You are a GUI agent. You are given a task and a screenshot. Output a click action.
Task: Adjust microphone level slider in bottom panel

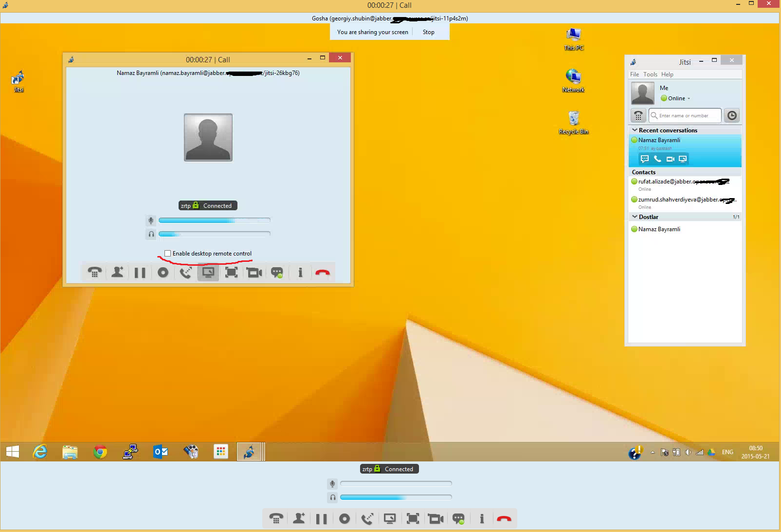tap(396, 483)
